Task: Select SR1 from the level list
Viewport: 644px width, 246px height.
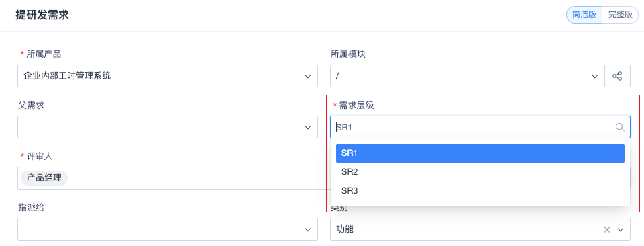Action: point(480,153)
